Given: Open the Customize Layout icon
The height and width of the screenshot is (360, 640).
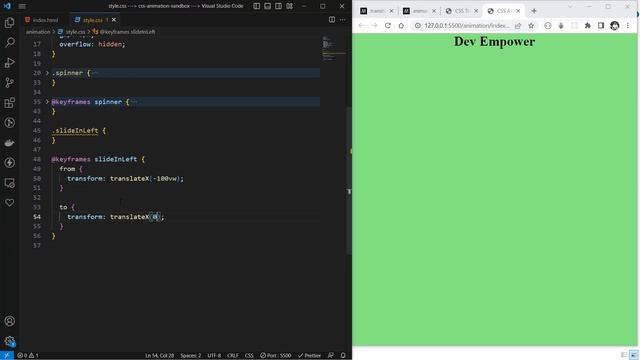Looking at the screenshot, I should coord(289,6).
